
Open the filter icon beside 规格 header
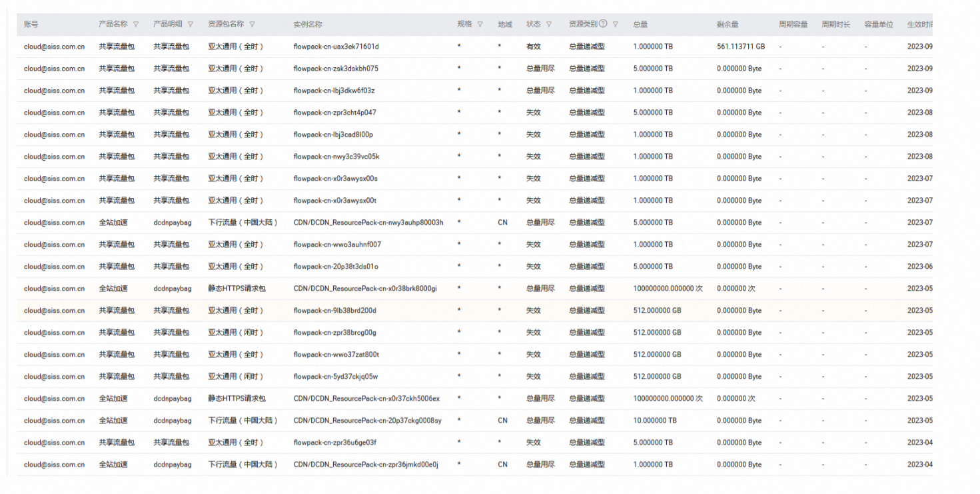(x=480, y=24)
